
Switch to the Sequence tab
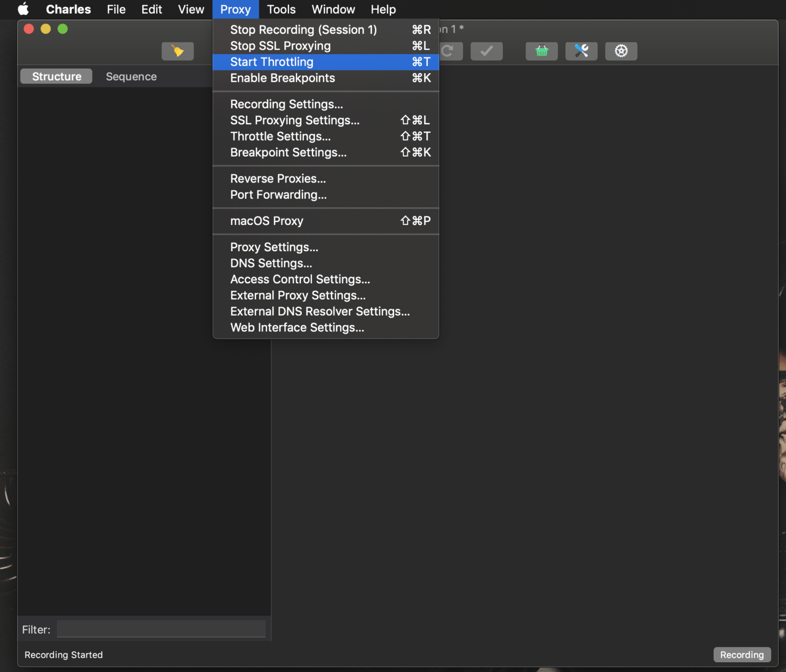(x=131, y=77)
